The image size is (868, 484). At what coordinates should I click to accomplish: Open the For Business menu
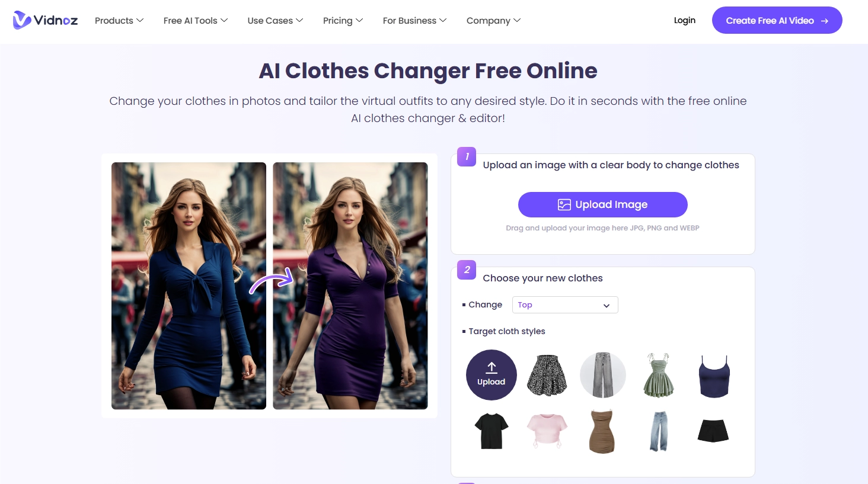pyautogui.click(x=414, y=20)
